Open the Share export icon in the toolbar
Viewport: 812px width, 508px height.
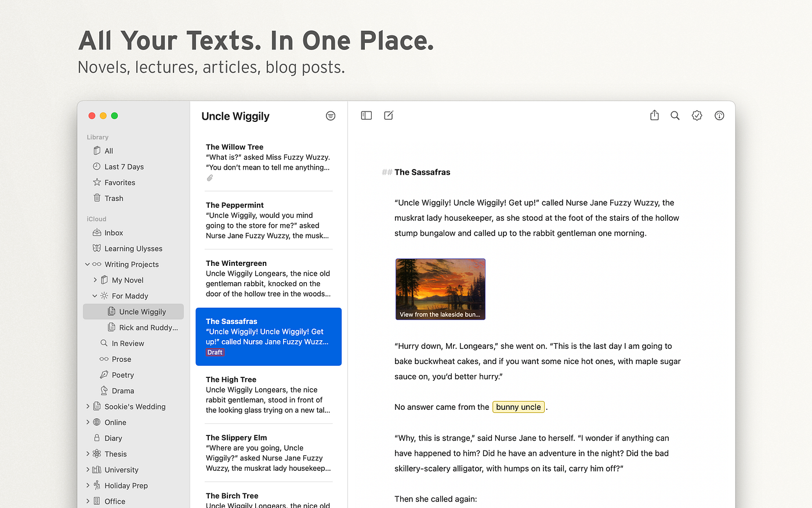[654, 115]
